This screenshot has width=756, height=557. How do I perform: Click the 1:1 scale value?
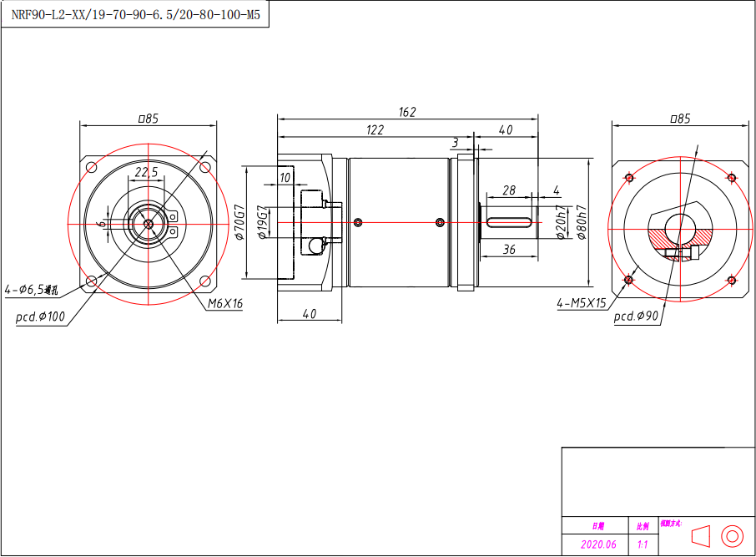[x=643, y=544]
